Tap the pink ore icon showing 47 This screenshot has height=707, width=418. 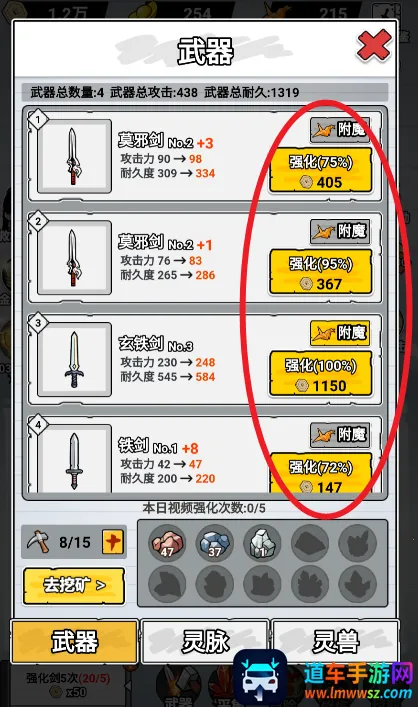point(167,543)
